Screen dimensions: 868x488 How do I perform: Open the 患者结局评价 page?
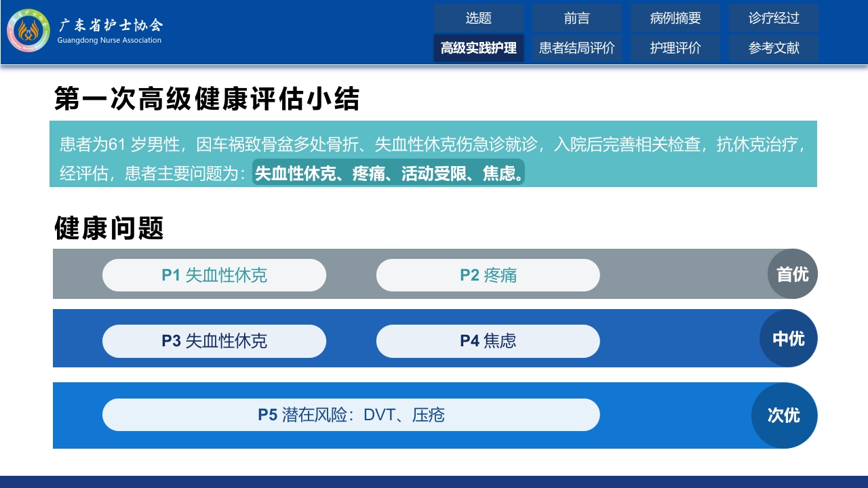[x=577, y=47]
